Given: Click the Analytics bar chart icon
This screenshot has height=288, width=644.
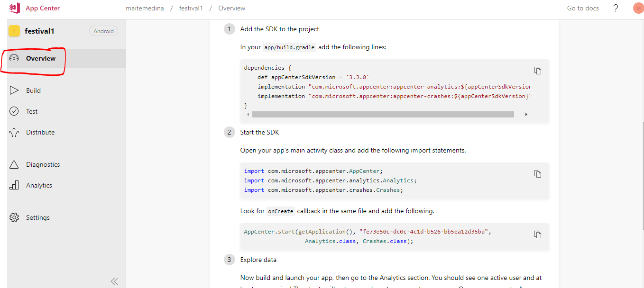Looking at the screenshot, I should 14,185.
